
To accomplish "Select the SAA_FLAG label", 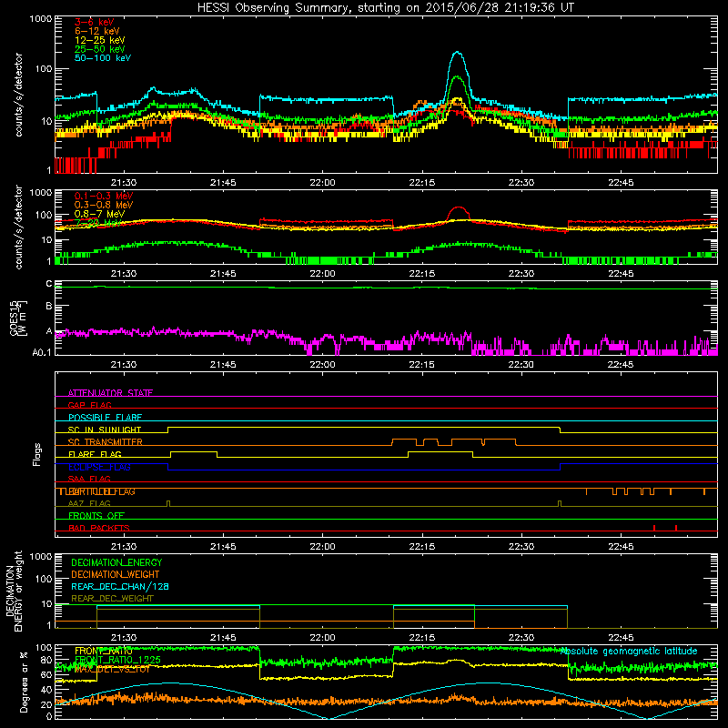I will pyautogui.click(x=89, y=479).
